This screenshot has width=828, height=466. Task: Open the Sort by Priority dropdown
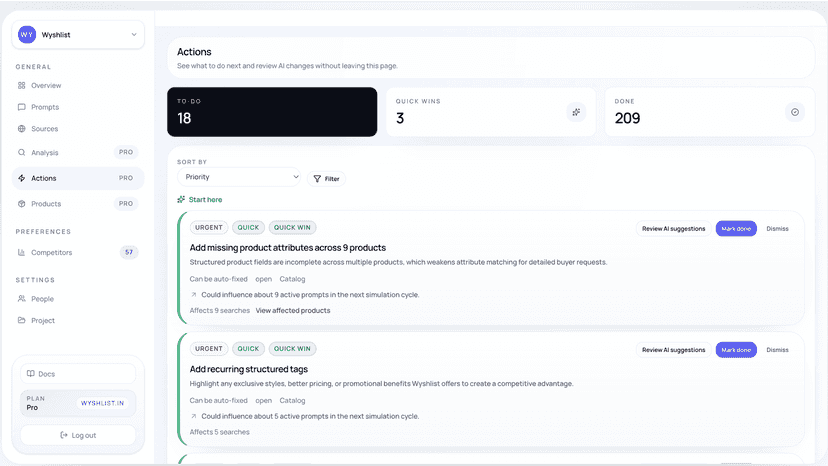click(239, 177)
